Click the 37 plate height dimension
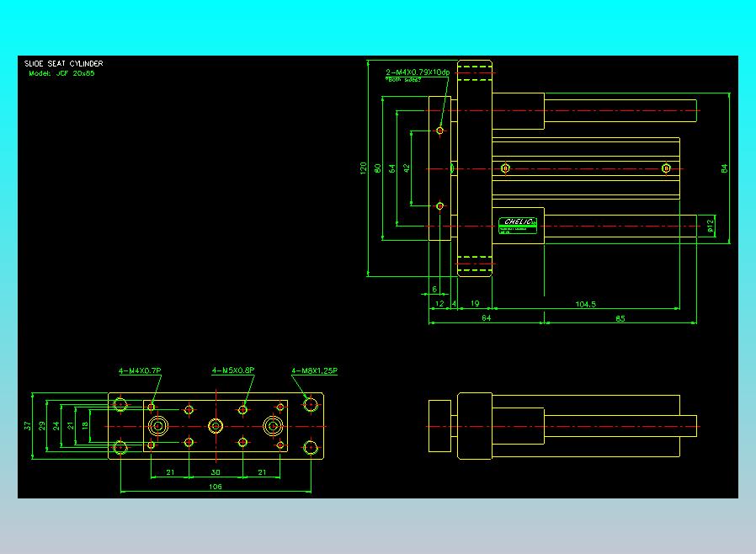Screen dimensions: 756x554 [x=28, y=426]
